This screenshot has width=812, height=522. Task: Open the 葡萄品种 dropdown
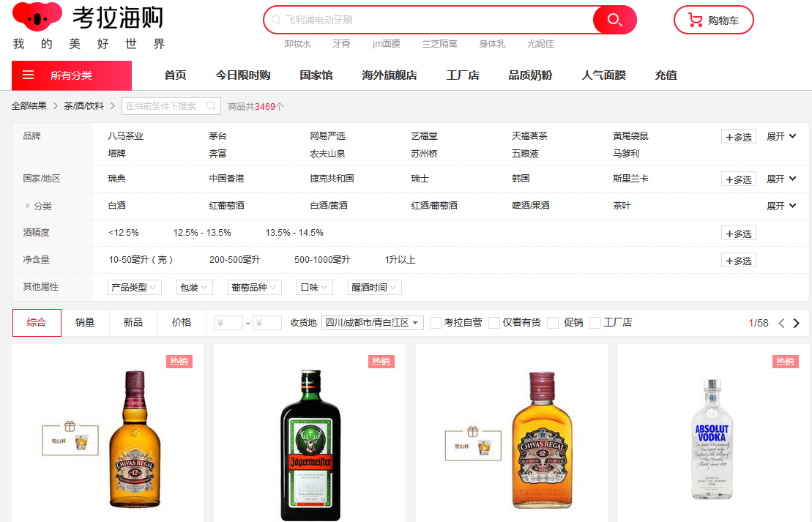tap(254, 288)
